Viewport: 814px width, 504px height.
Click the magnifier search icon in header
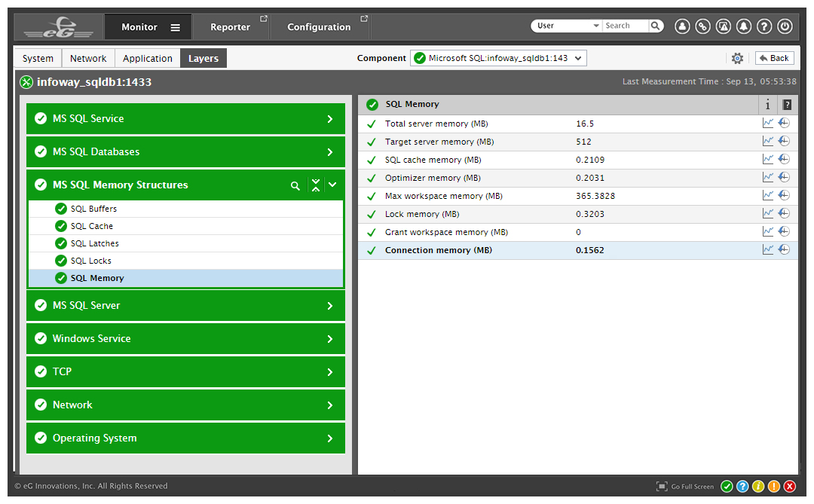(x=656, y=26)
